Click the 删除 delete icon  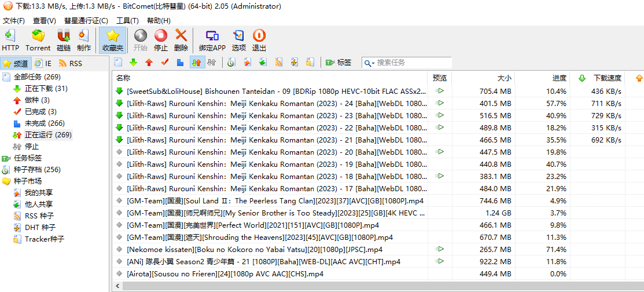click(181, 40)
